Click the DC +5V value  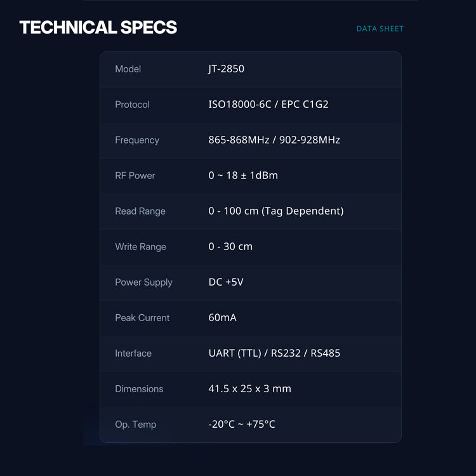(x=226, y=282)
